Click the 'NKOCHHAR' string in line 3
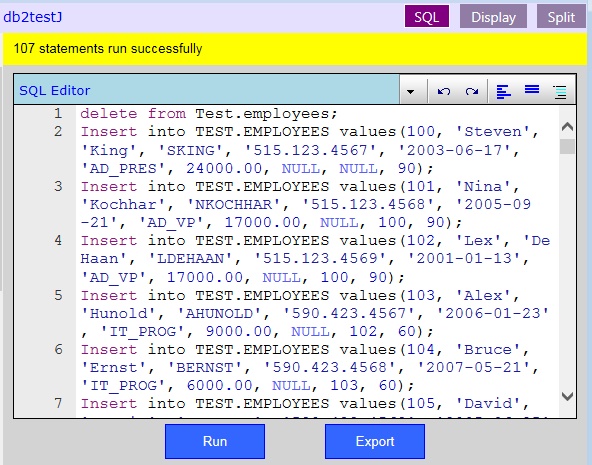 click(234, 205)
